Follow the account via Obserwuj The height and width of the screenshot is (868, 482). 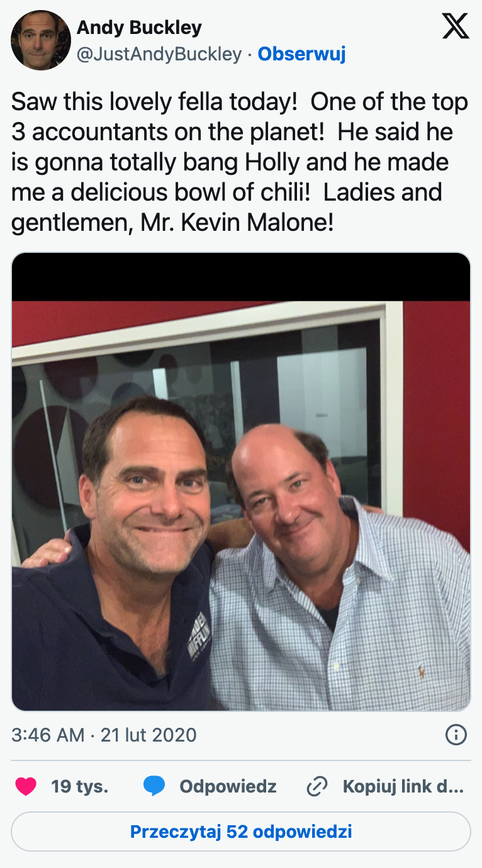click(302, 55)
